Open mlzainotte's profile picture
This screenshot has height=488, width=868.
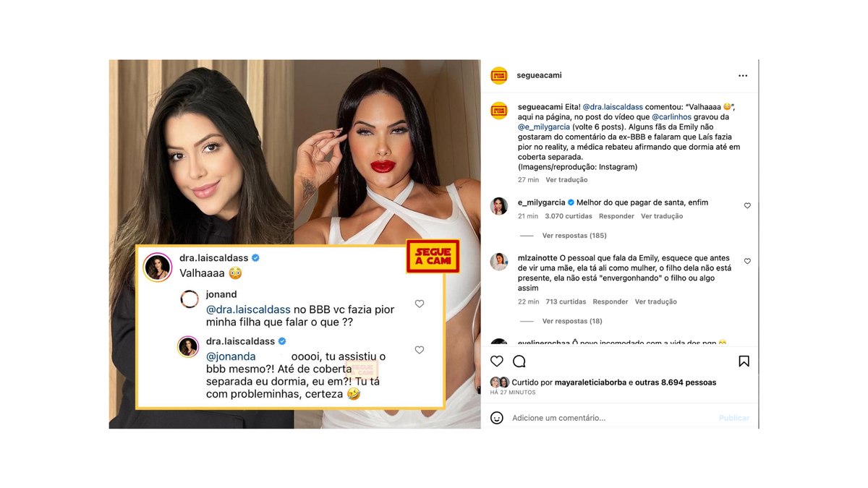[499, 261]
